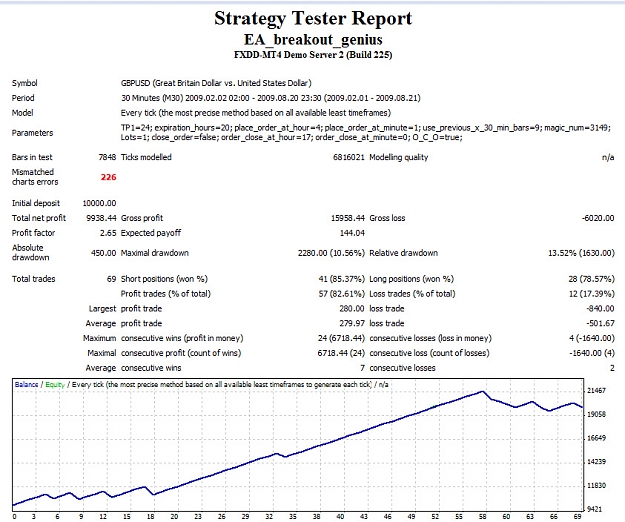This screenshot has width=625, height=522.
Task: Click the consecutive loss -1640.00 (4) value
Action: click(592, 353)
